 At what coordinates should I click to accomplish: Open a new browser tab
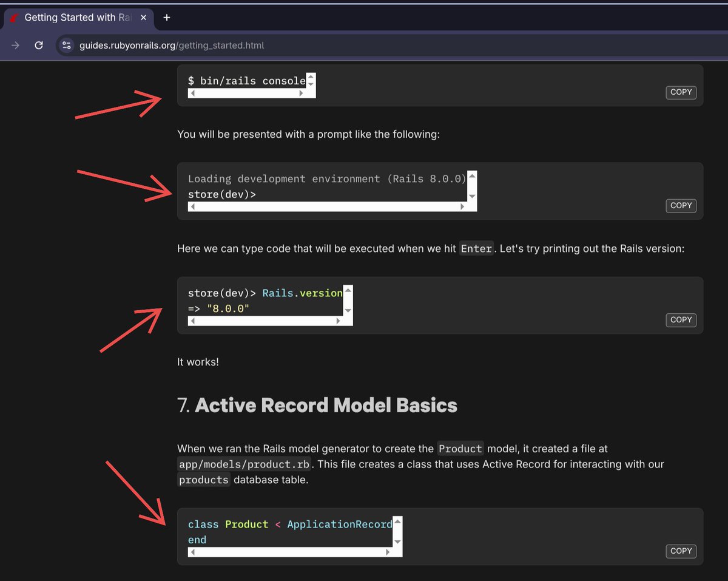(167, 18)
